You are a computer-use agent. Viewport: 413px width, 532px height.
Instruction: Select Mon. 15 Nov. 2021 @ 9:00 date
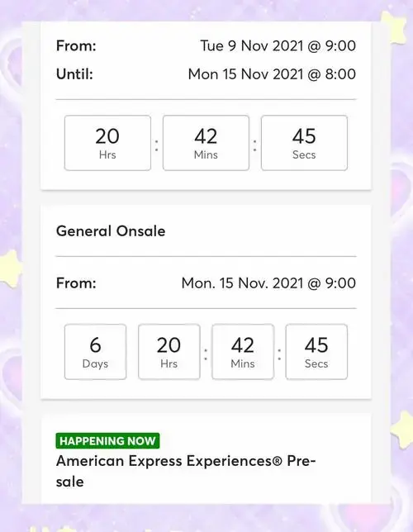pos(268,283)
